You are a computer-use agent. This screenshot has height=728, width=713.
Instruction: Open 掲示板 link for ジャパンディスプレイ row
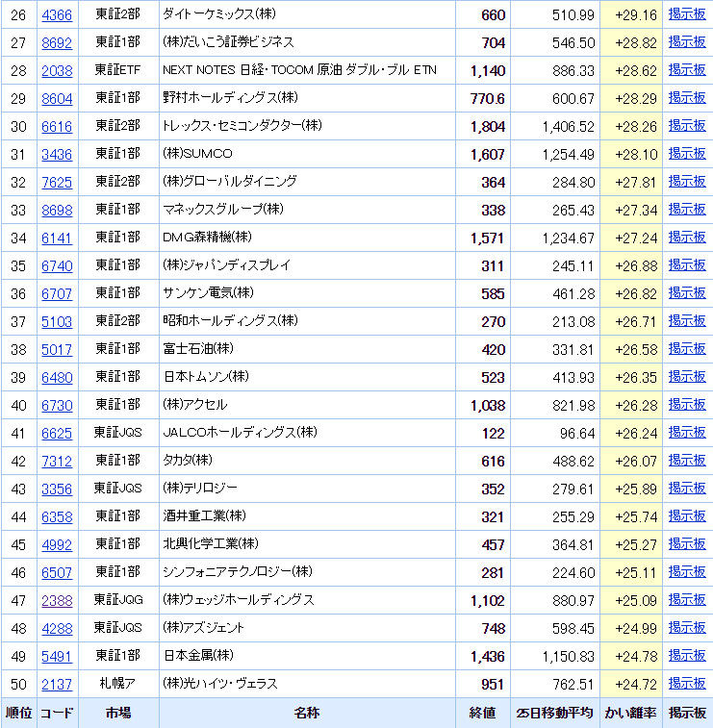[687, 265]
